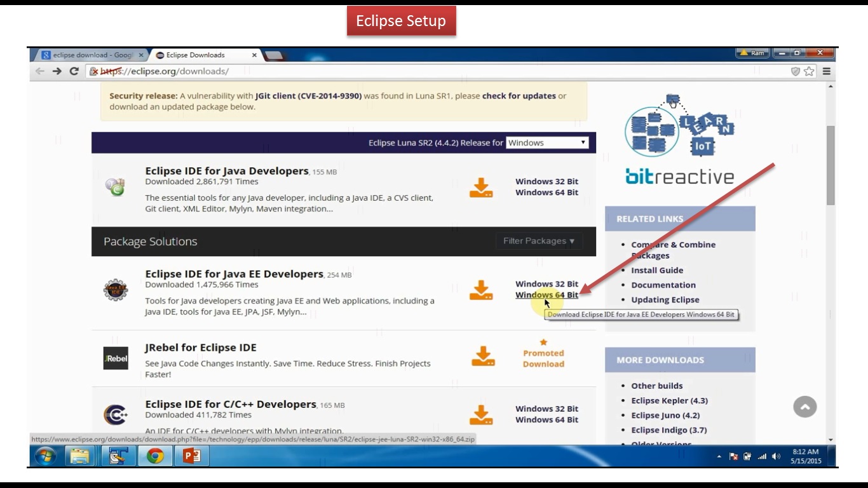The image size is (868, 488).
Task: Open the Chrome hamburger menu
Action: (827, 71)
